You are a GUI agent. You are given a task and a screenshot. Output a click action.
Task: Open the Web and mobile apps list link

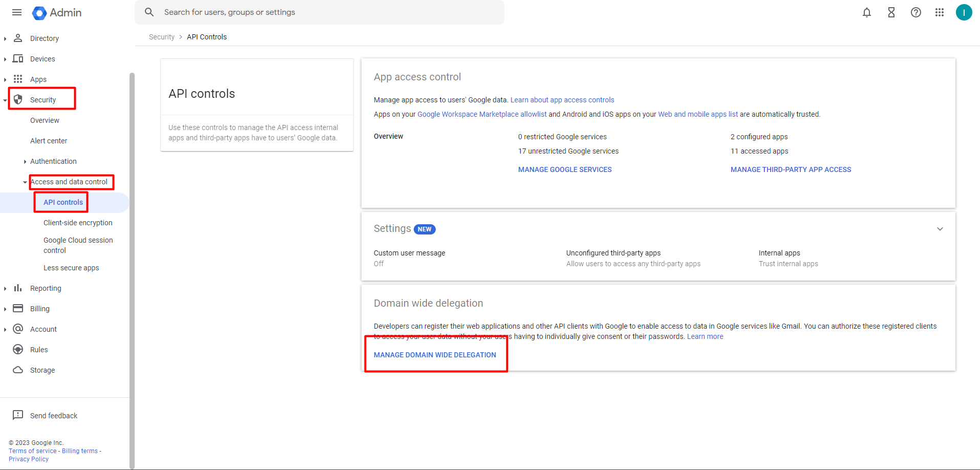[697, 114]
